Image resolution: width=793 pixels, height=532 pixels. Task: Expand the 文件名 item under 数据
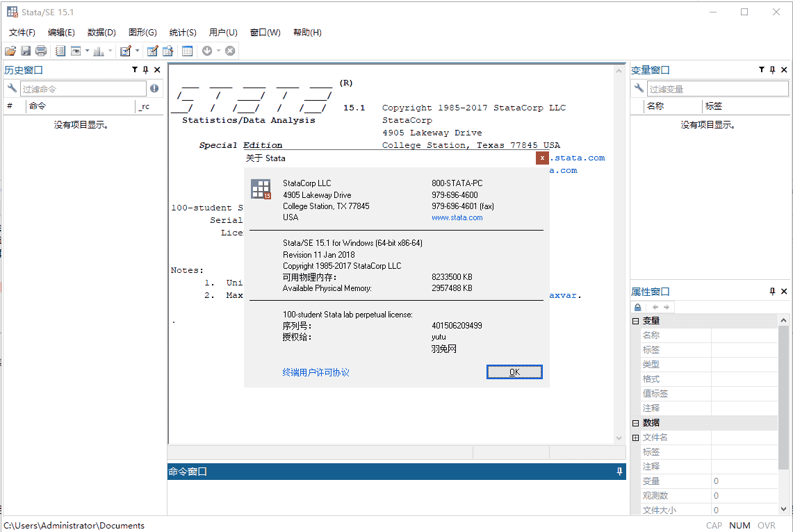click(636, 437)
